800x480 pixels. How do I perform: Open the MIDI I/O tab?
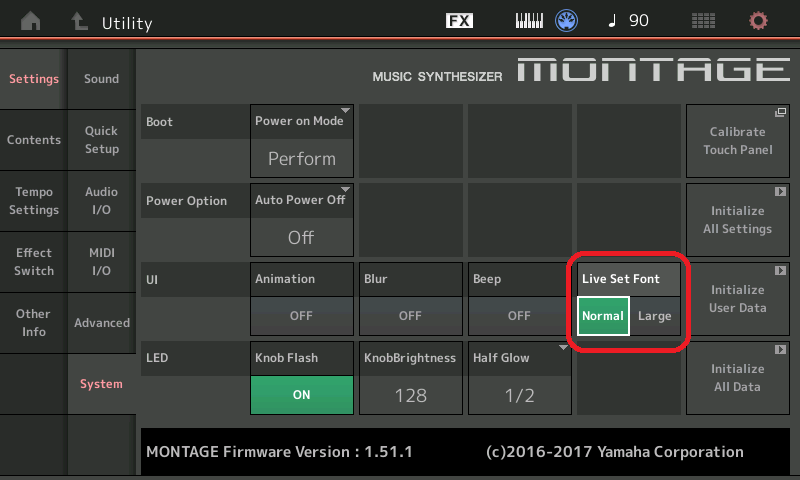(x=102, y=262)
